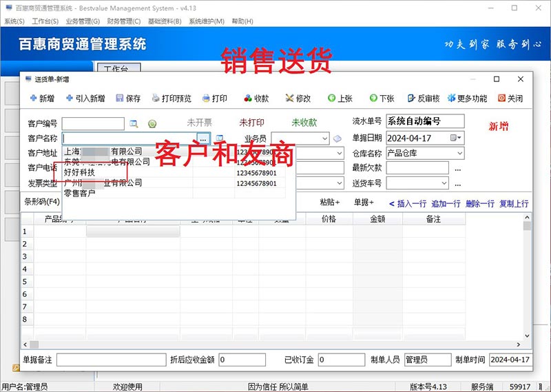Click the card icon right of 客户名称
The height and width of the screenshot is (392, 551).
[x=220, y=138]
